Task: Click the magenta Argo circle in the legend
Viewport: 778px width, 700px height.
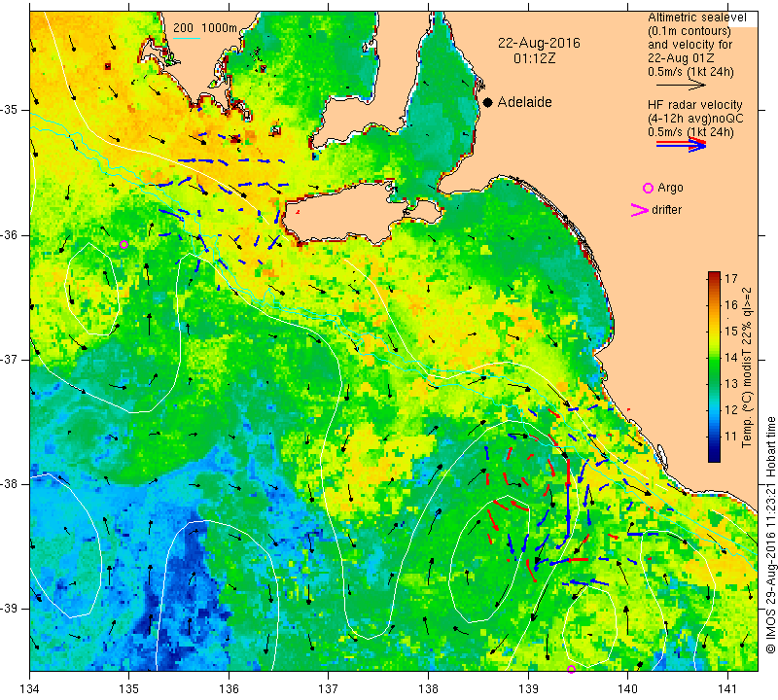Action: click(648, 188)
